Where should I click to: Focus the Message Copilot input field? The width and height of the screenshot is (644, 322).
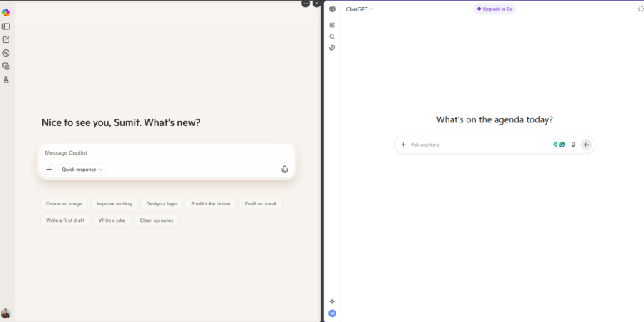167,153
